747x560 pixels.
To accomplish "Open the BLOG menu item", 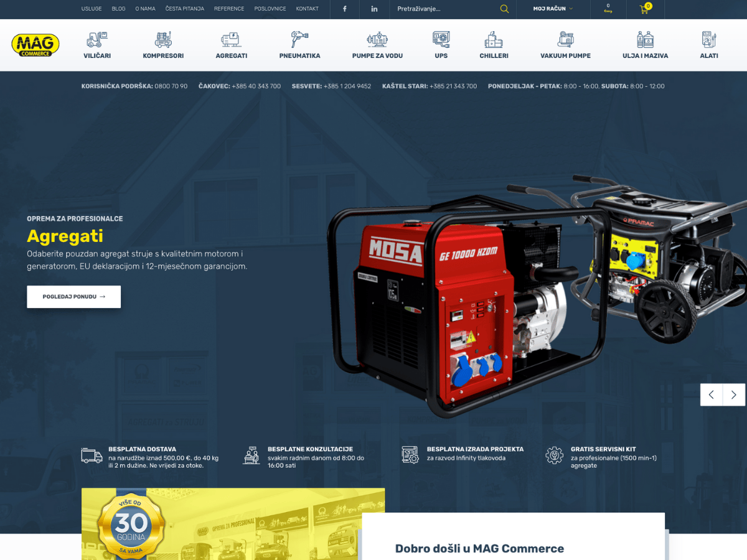I will pos(118,9).
